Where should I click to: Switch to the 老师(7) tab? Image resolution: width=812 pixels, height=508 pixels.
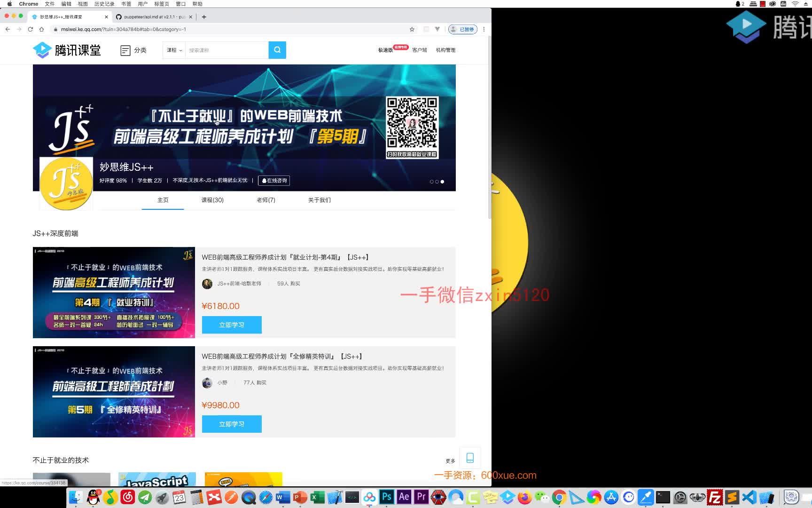tap(266, 200)
